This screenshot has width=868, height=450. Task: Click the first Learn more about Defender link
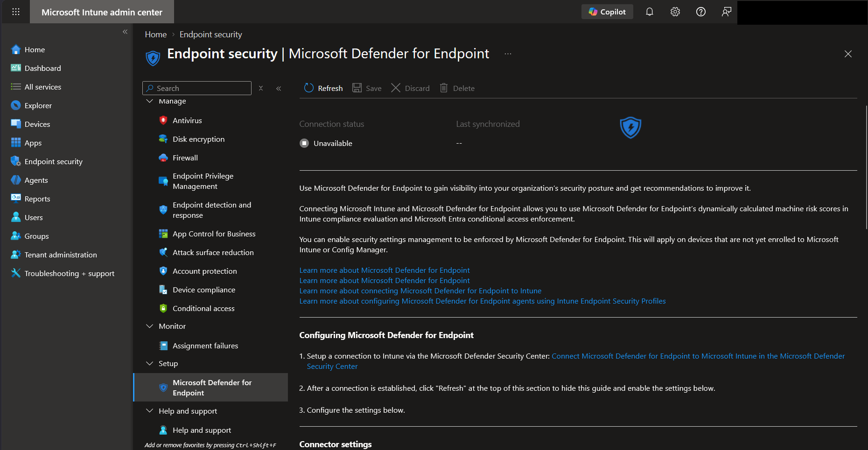[x=385, y=270]
